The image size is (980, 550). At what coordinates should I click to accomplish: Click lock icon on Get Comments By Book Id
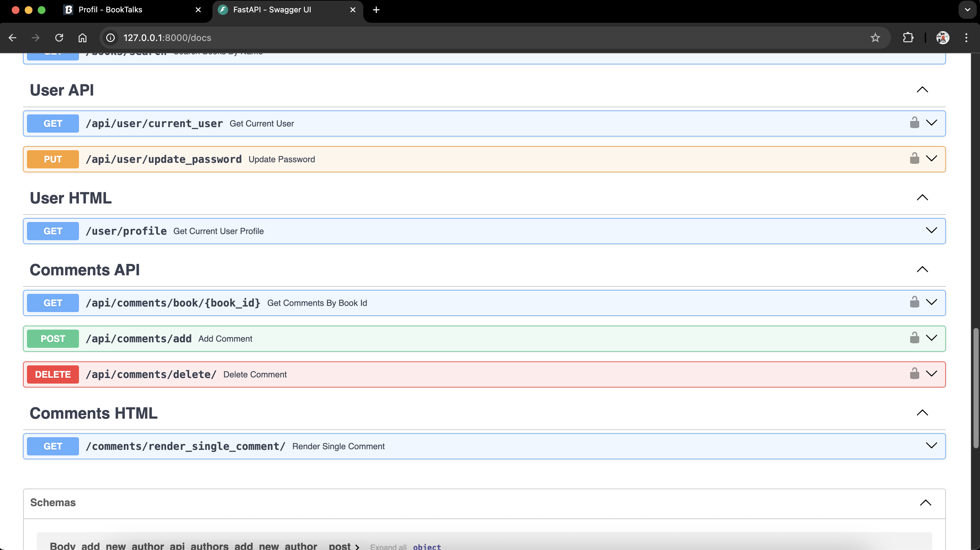(x=914, y=302)
